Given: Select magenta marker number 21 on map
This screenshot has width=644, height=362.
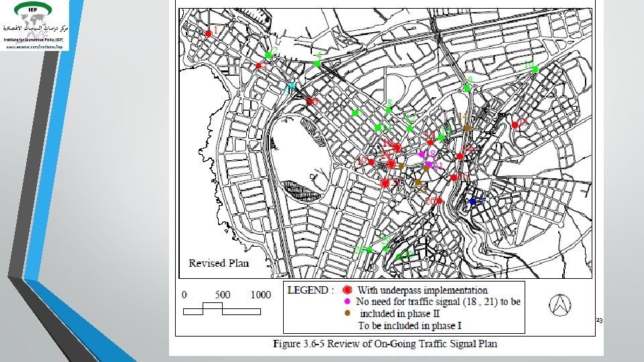Looking at the screenshot, I should [x=429, y=165].
